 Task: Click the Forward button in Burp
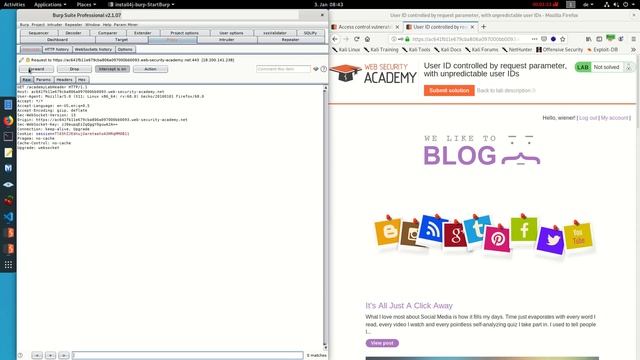[x=36, y=69]
